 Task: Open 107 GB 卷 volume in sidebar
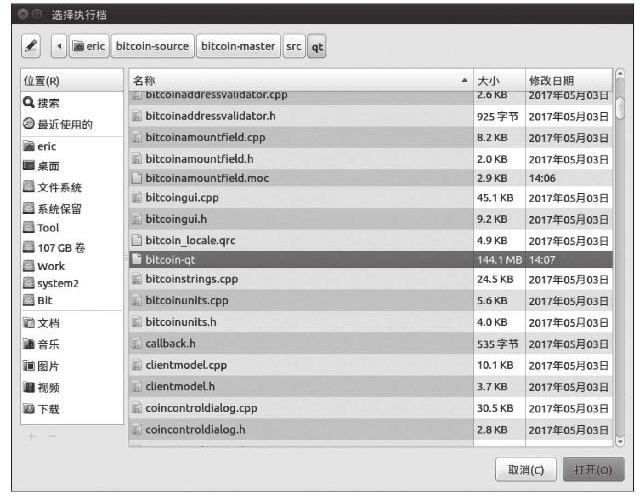tap(72, 247)
